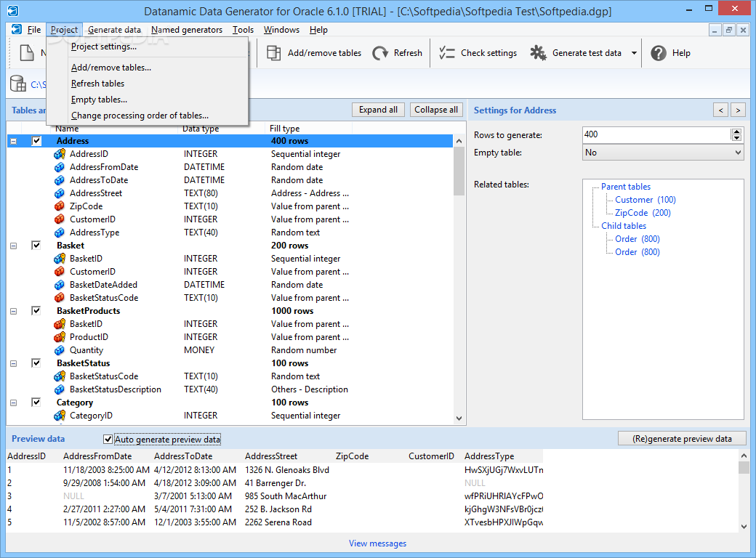Uncheck the BasketStatus table checkbox

[36, 363]
